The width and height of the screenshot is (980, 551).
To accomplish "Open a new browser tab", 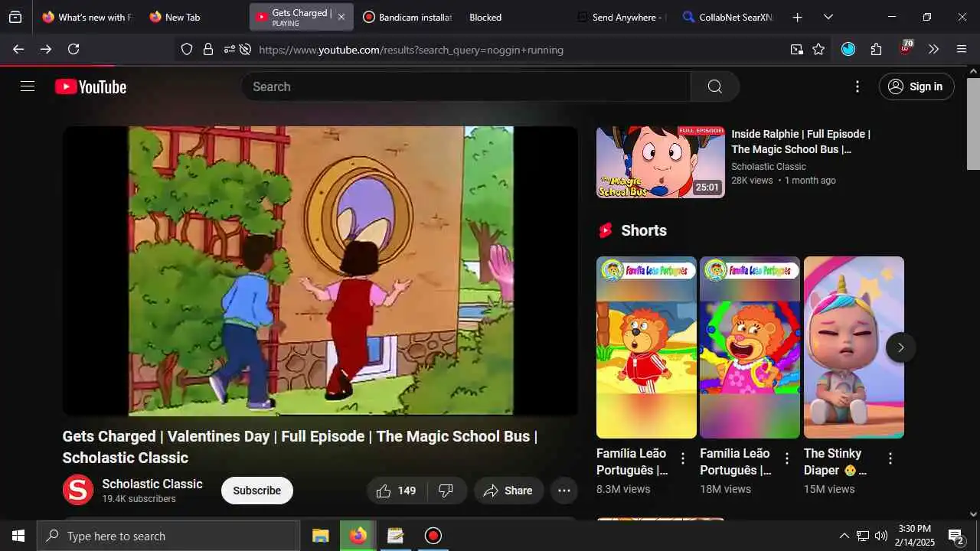I will (797, 17).
